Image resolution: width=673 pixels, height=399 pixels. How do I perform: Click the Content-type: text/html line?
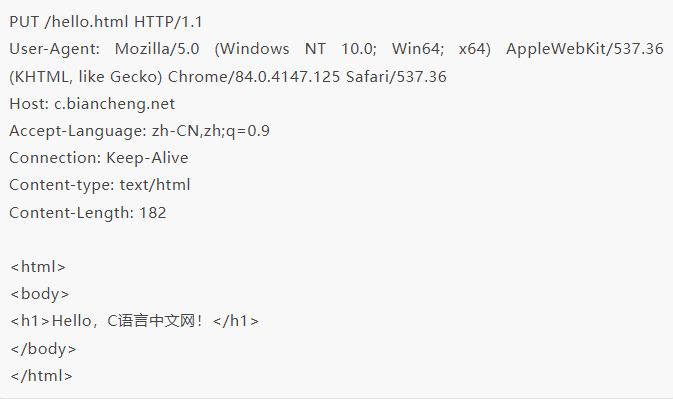(100, 185)
